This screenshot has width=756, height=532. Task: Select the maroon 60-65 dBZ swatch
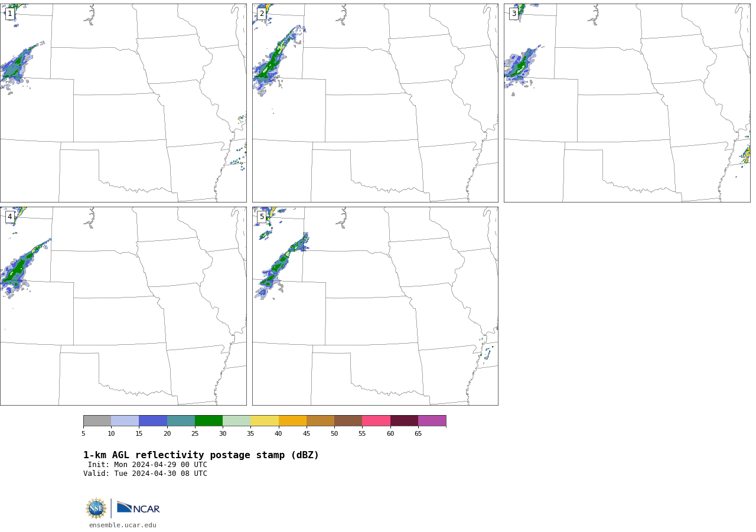pos(404,421)
